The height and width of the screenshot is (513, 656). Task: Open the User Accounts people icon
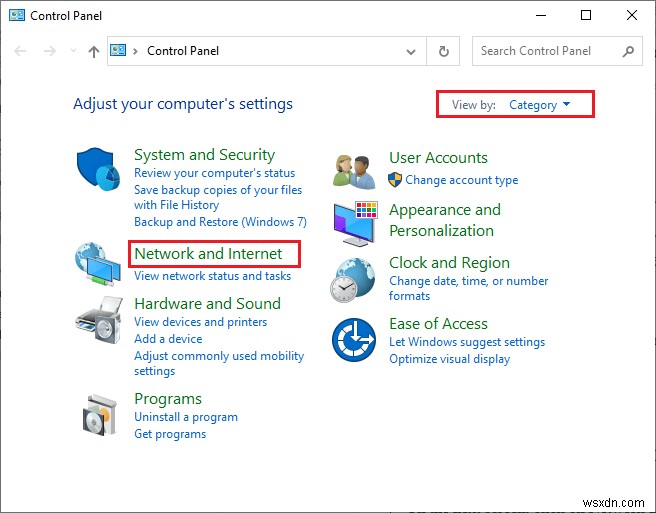(x=354, y=172)
